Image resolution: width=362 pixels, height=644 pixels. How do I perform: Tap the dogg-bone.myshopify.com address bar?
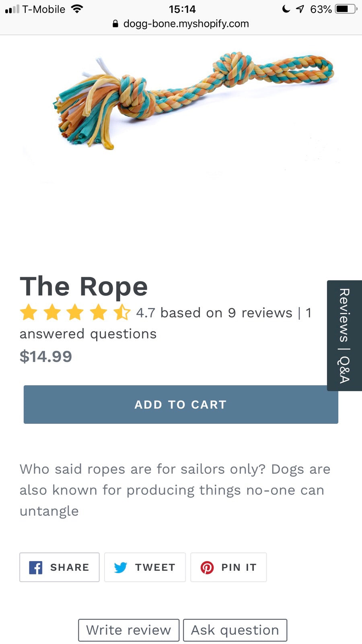point(181,24)
